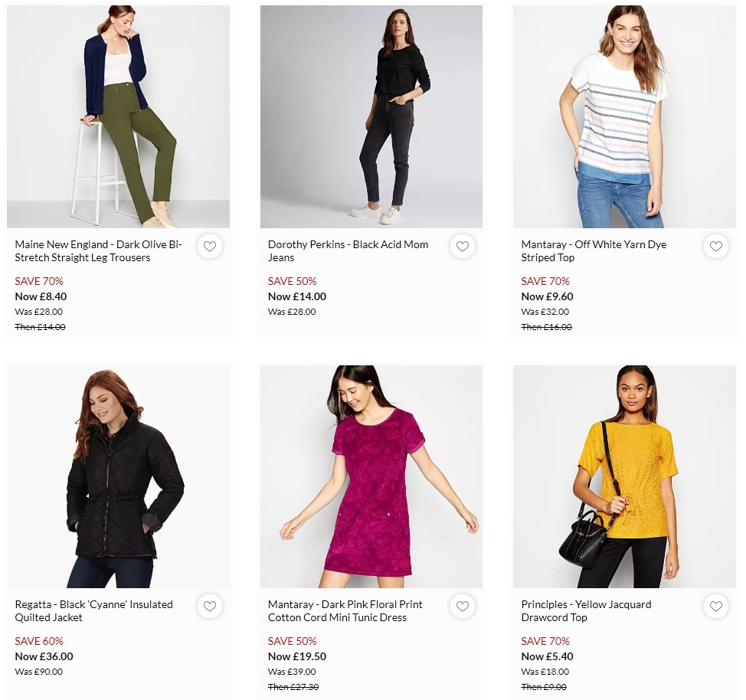Click the image of the yellow jacquard top
This screenshot has width=746, height=700.
coord(624,476)
